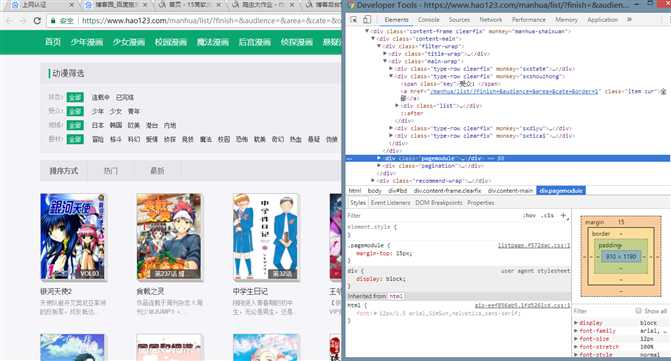Select the div.content-main breadcrumb item
671x361 pixels.
(x=510, y=191)
